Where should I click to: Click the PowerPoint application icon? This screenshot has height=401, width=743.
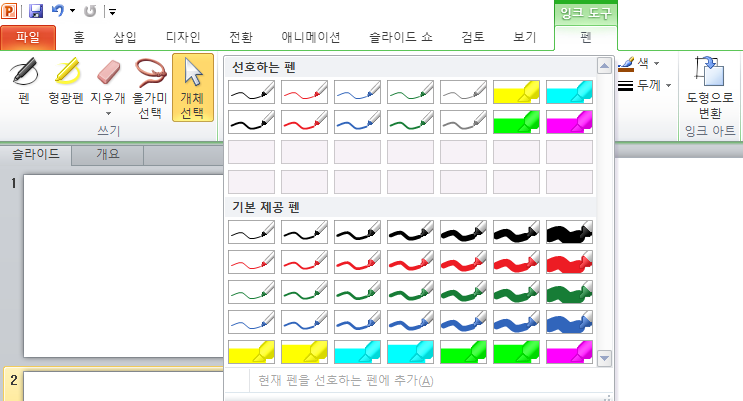pos(9,10)
